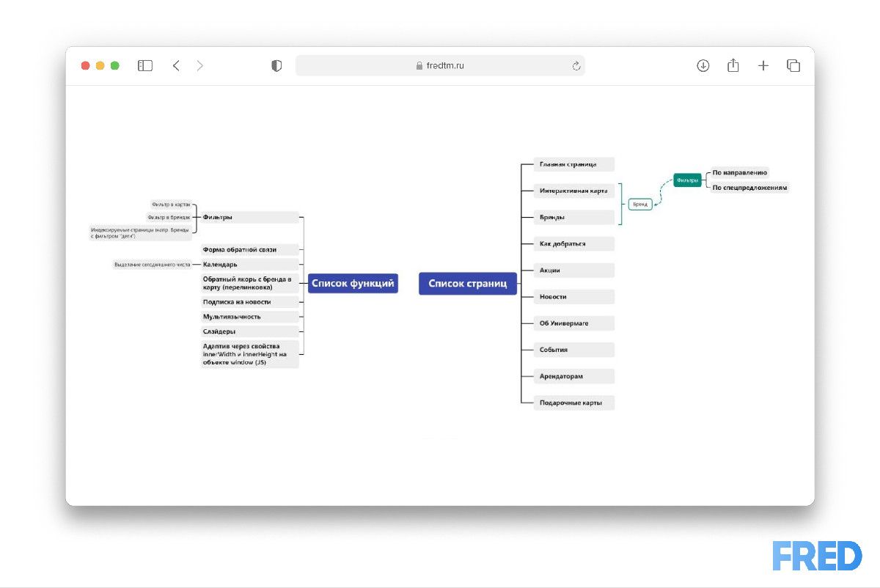Click the "Интерактивная карта" node
Screen dimensions: 880x588
pos(575,191)
